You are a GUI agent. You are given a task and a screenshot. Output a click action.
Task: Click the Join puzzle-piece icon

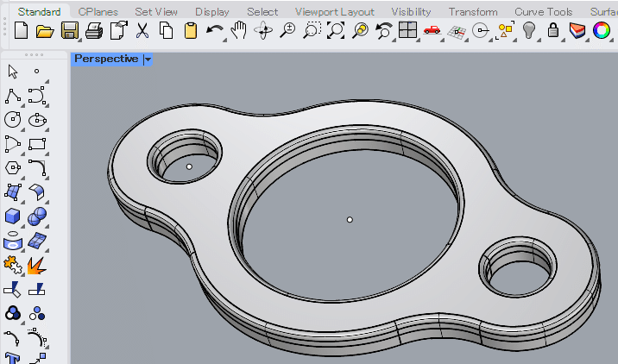click(x=13, y=264)
